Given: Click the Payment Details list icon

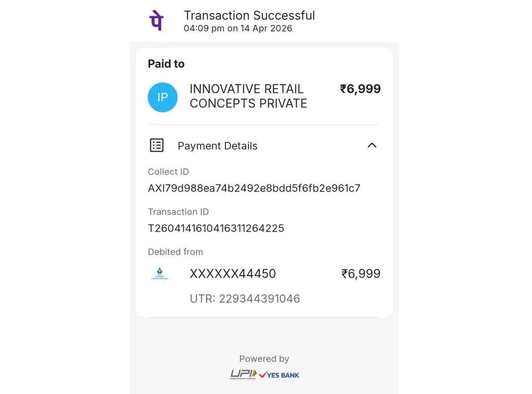Looking at the screenshot, I should 156,145.
